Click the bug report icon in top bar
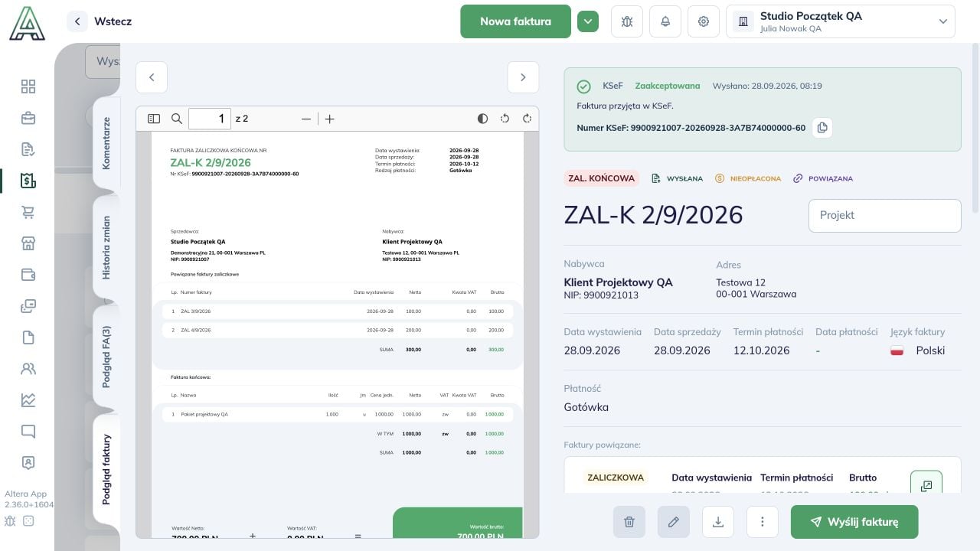 click(627, 21)
